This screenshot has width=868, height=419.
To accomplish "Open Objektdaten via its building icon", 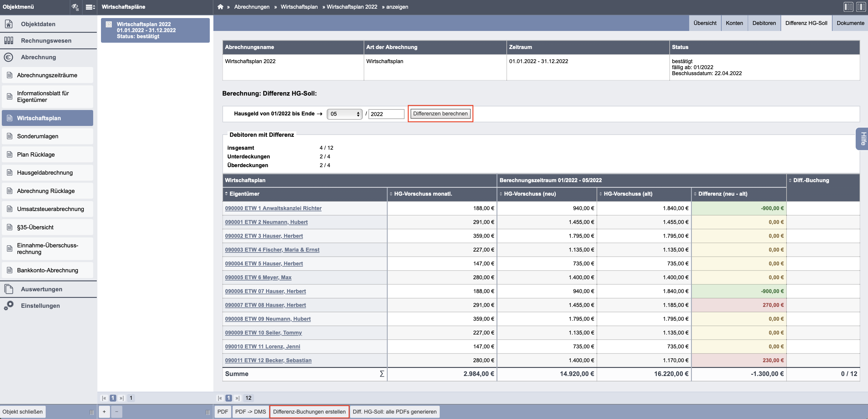I will (9, 24).
